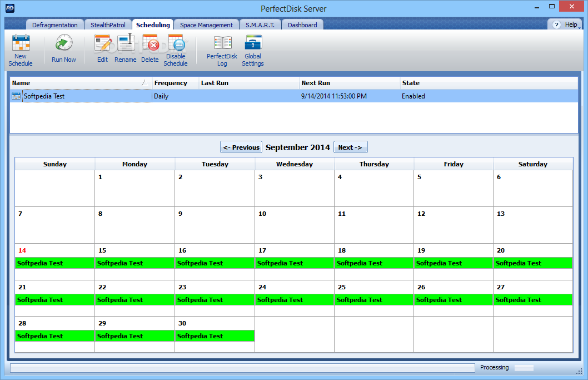Select the Scheduling tab

coord(153,25)
